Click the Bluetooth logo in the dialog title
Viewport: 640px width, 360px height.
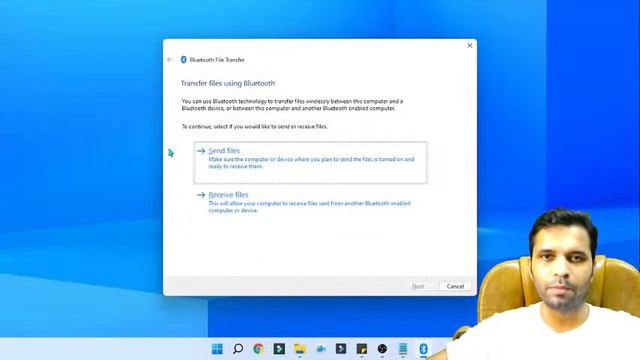[184, 60]
